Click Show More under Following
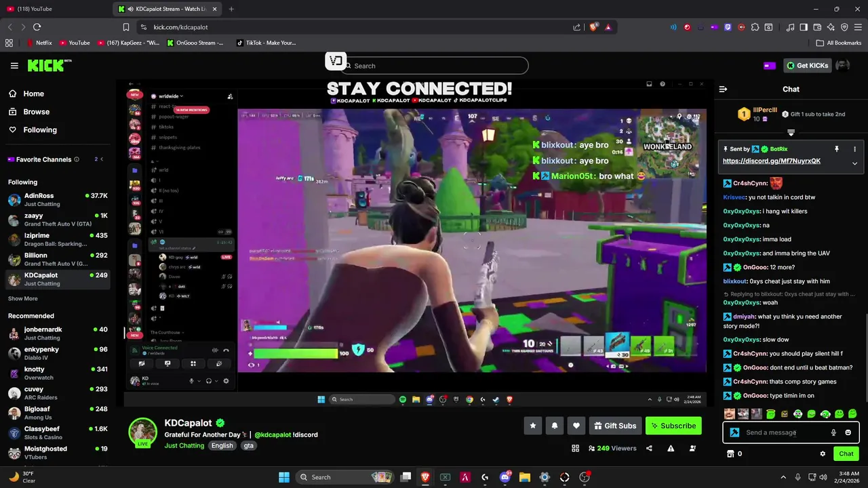 click(23, 298)
